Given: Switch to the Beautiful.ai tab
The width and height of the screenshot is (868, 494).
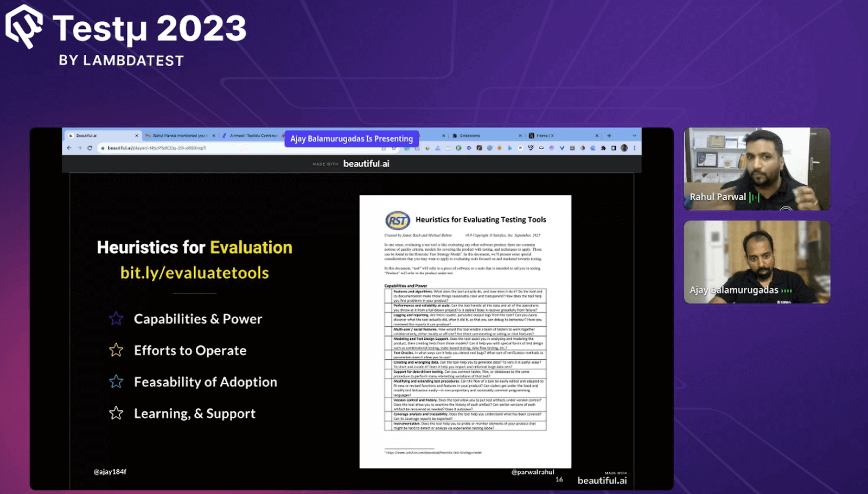Looking at the screenshot, I should [102, 136].
